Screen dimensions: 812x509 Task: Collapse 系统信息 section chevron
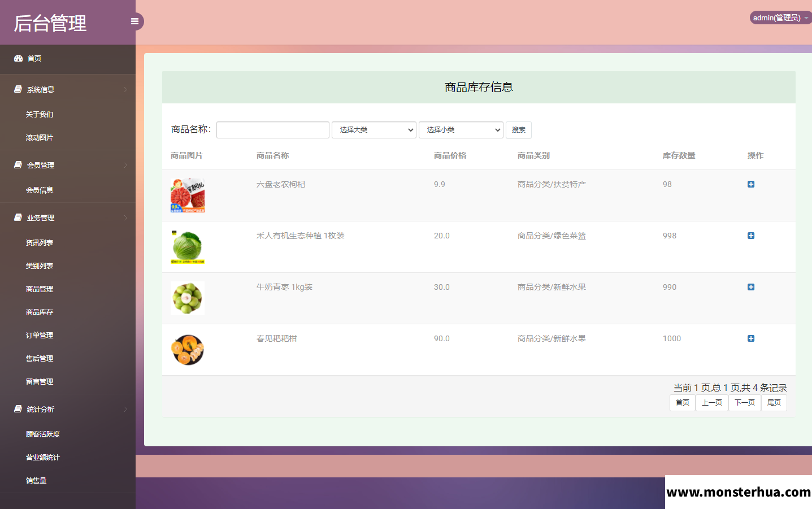pyautogui.click(x=125, y=89)
